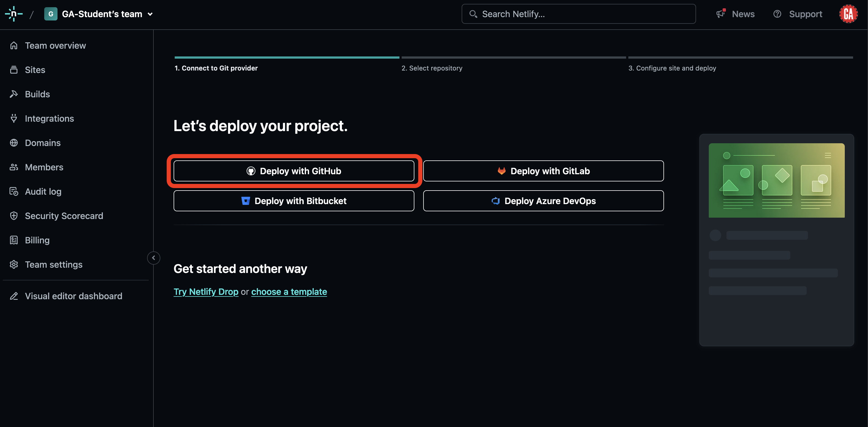868x427 pixels.
Task: Collapse the sidebar with chevron button
Action: pos(154,258)
